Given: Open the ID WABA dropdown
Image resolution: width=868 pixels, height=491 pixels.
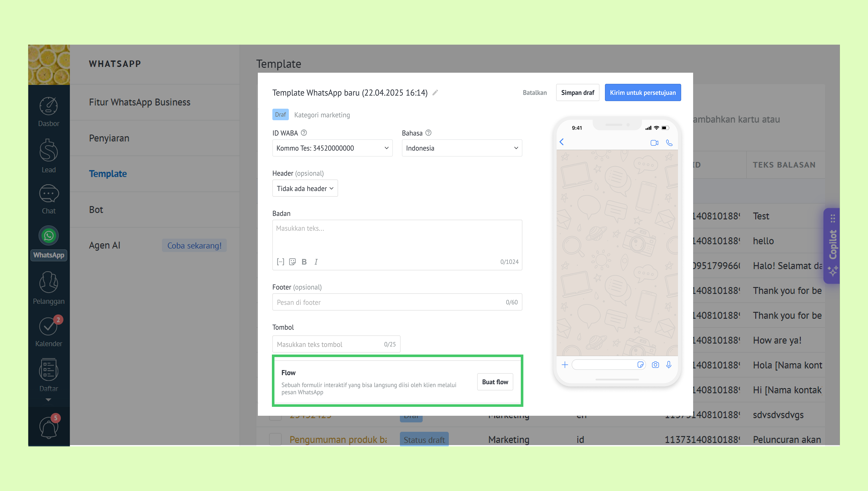Looking at the screenshot, I should point(332,148).
